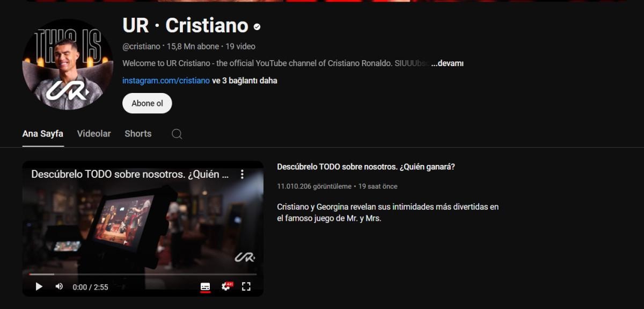Select the Ana Sayfa tab
644x309 pixels.
tap(43, 134)
